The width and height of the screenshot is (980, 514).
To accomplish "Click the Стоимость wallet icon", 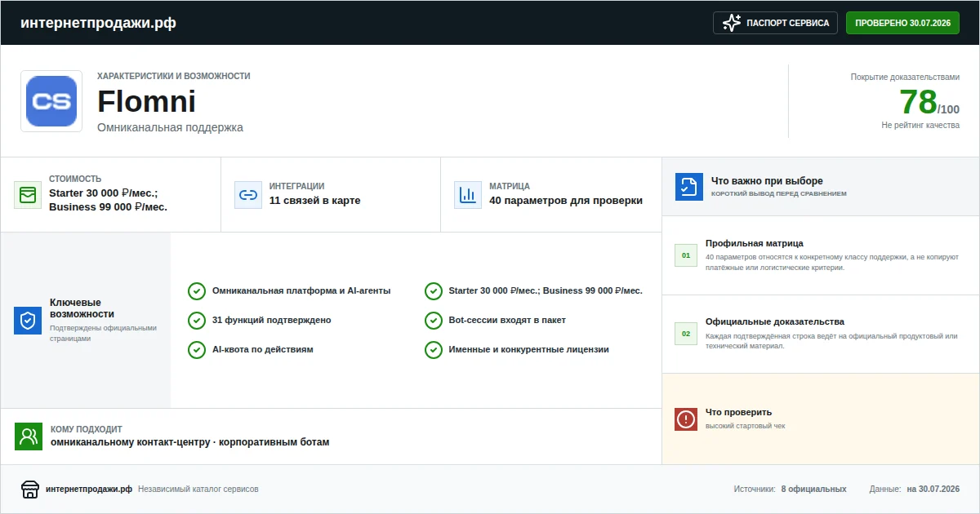I will (x=28, y=195).
